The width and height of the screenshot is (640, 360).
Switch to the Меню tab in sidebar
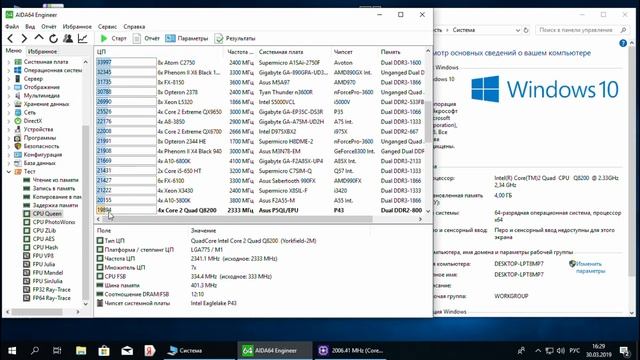tap(13, 51)
